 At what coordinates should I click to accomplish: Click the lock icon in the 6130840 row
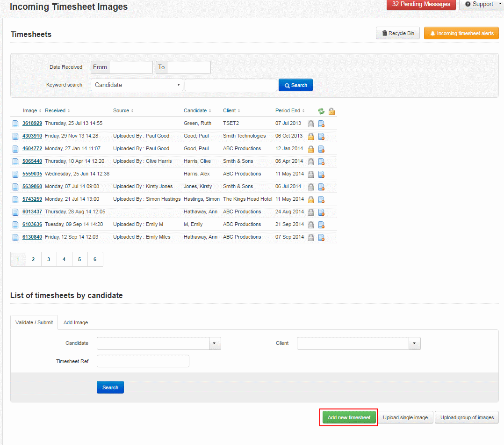pos(311,237)
